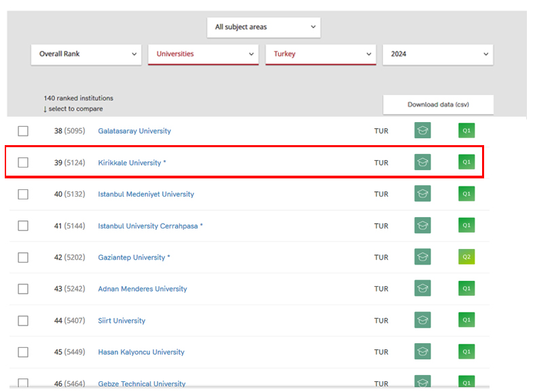The image size is (533, 392).
Task: Click university icon in Adnan Menderes row
Action: (x=422, y=288)
